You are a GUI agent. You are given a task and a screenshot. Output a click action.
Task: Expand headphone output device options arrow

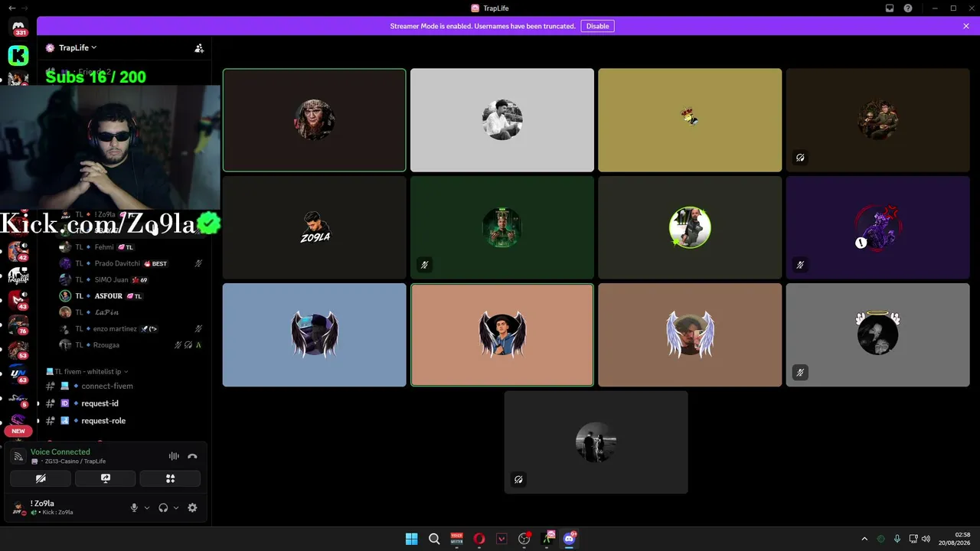(176, 507)
